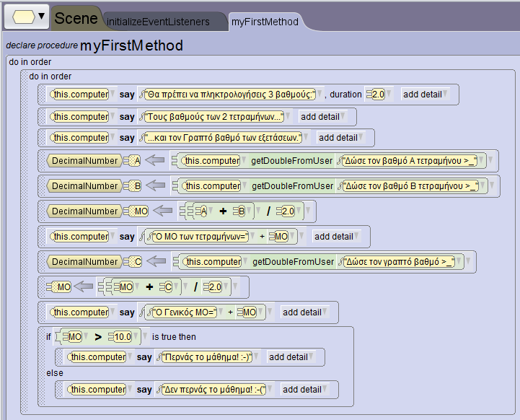Open this.computer dropdown in first say statement
Screen dimensions: 520x420
[x=113, y=95]
